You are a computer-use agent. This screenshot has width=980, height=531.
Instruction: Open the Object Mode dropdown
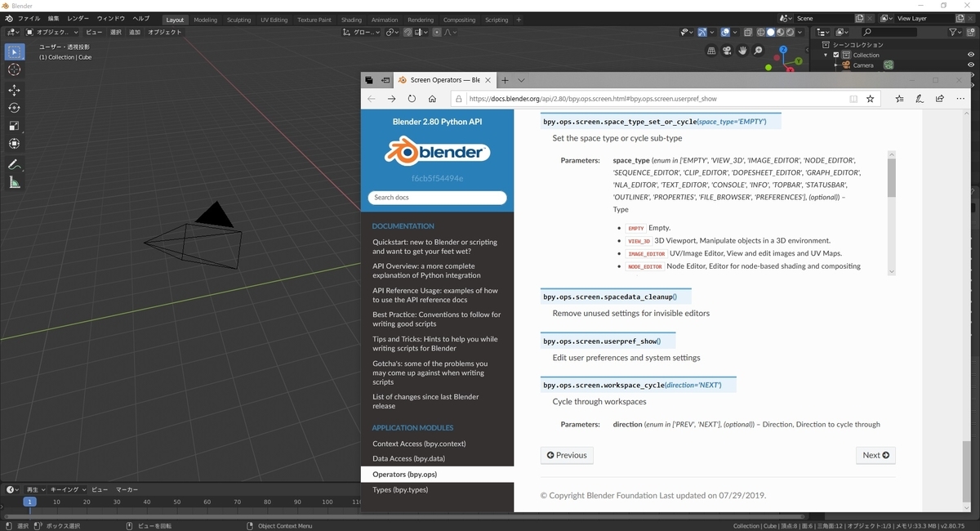point(52,32)
